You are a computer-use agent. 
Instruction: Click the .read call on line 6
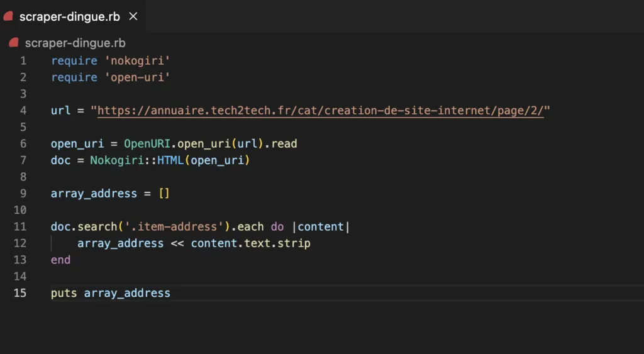[x=282, y=144]
